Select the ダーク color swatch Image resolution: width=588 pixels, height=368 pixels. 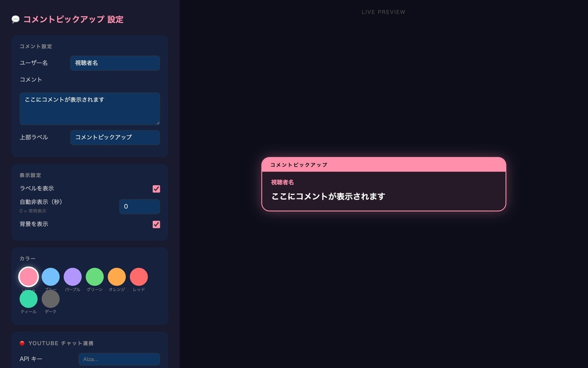click(x=51, y=300)
